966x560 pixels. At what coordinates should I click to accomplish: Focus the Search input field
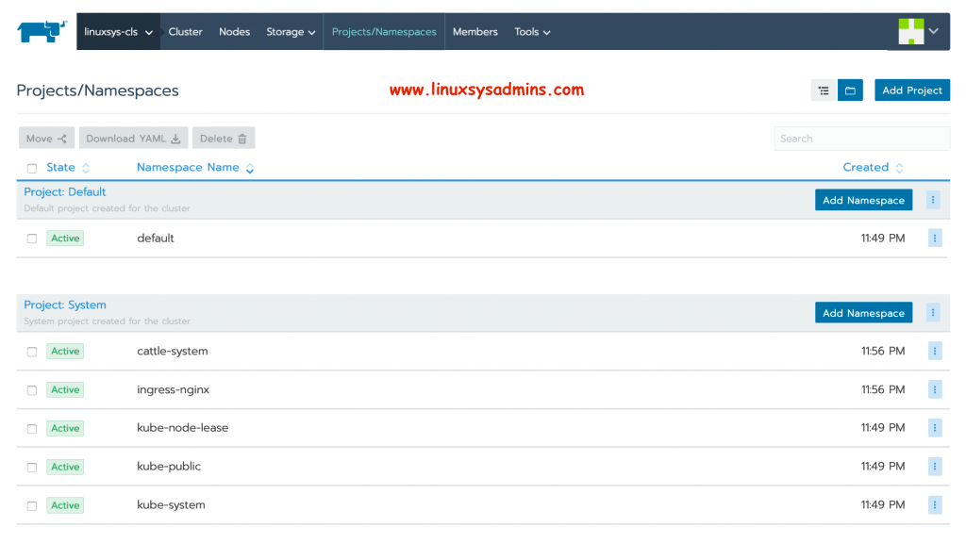pyautogui.click(x=862, y=139)
